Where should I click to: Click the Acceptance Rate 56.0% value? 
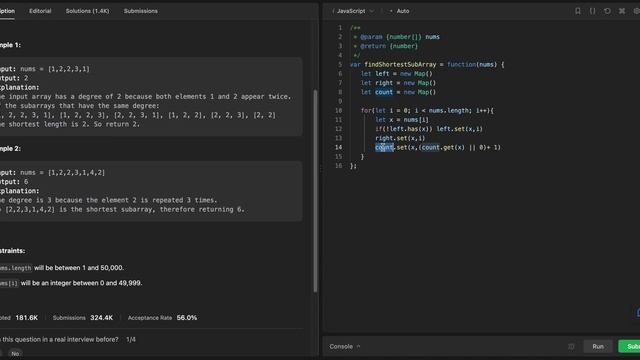[x=187, y=318]
